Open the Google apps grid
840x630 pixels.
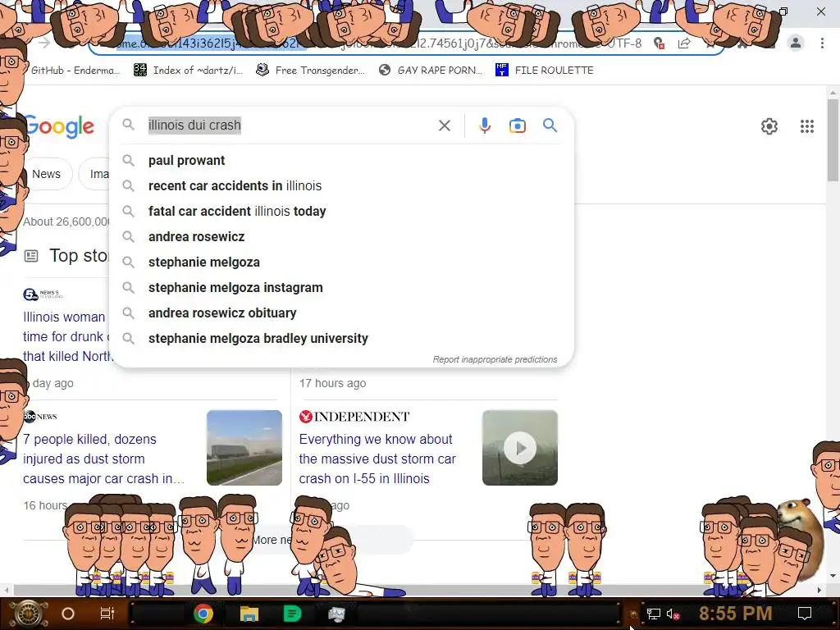[x=807, y=126]
